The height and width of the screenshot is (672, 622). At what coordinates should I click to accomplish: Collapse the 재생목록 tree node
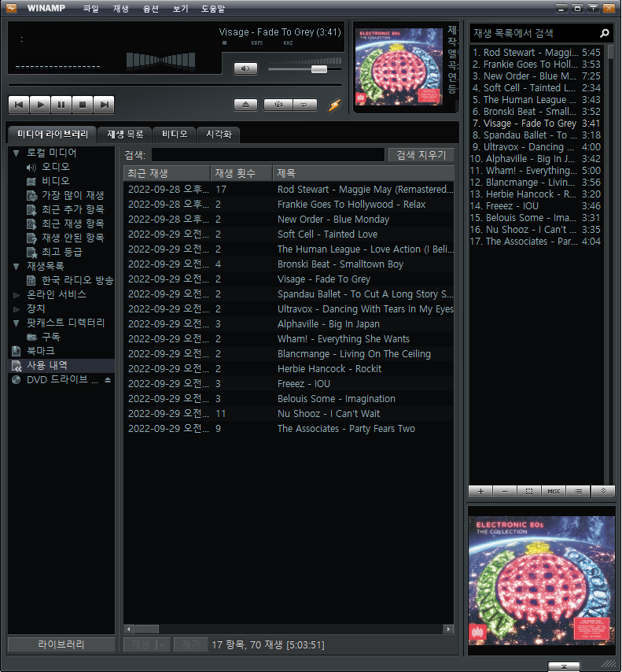pos(17,267)
